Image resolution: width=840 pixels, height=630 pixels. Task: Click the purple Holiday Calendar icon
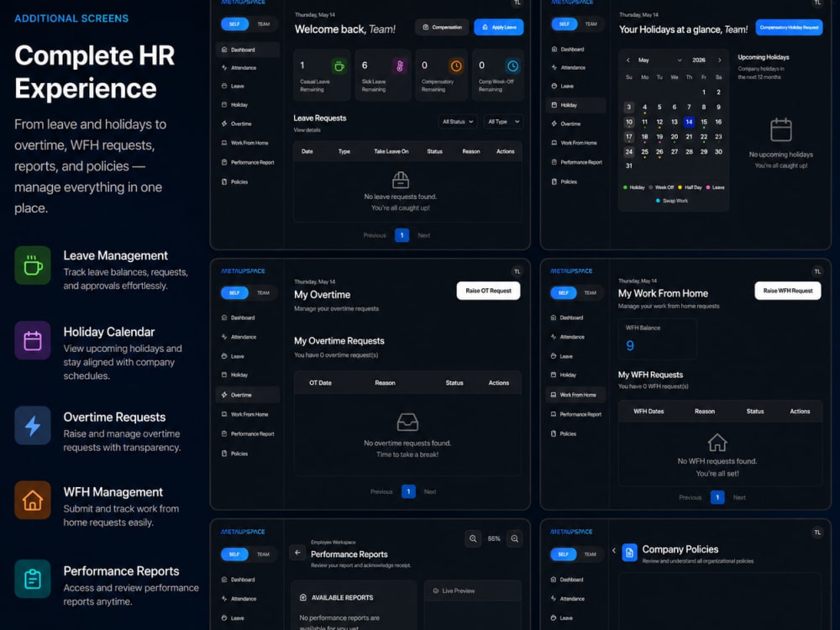tap(33, 340)
